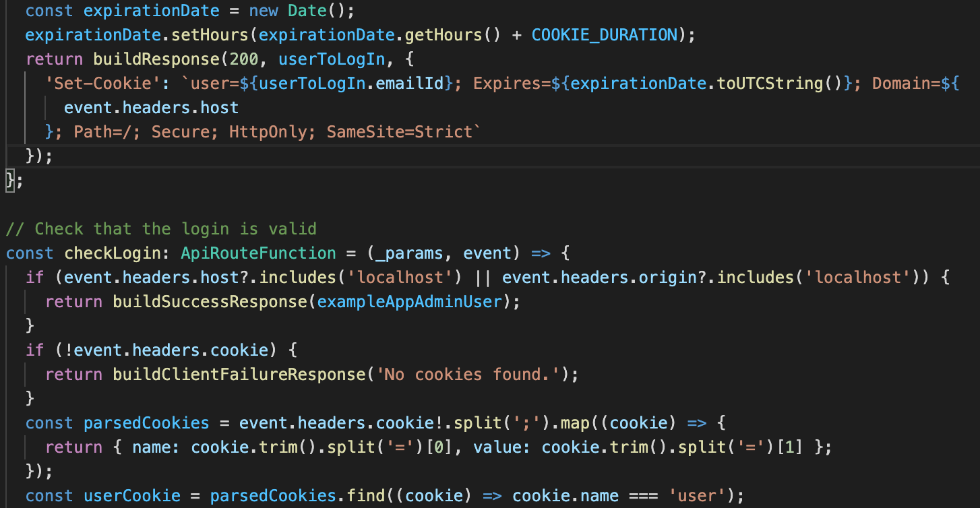The width and height of the screenshot is (980, 508).
Task: Click HttpOnly in the cookie string
Action: point(269,132)
